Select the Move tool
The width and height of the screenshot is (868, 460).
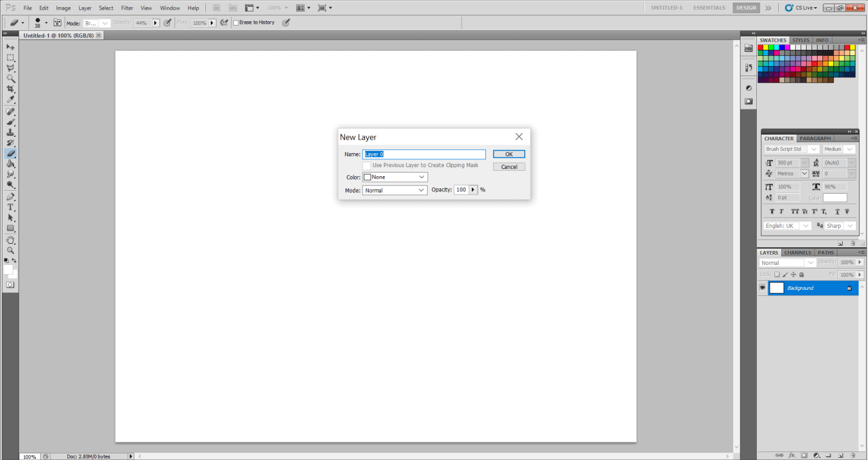pos(10,47)
